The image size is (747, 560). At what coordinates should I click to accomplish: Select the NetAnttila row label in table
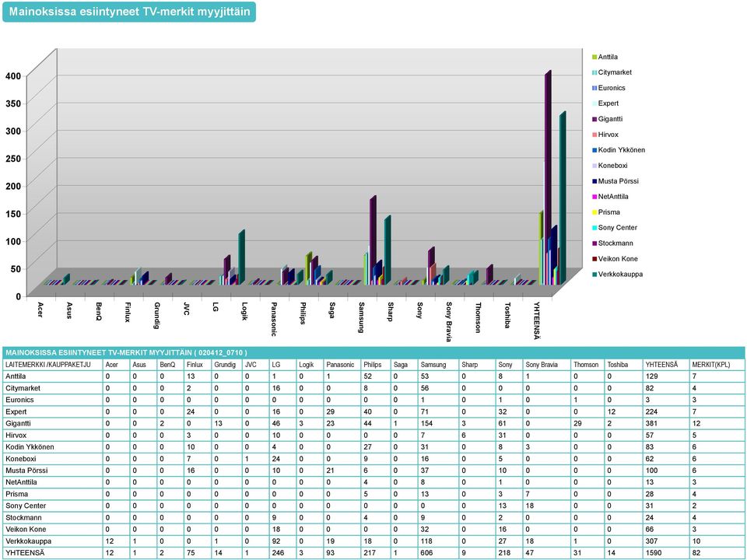click(21, 482)
